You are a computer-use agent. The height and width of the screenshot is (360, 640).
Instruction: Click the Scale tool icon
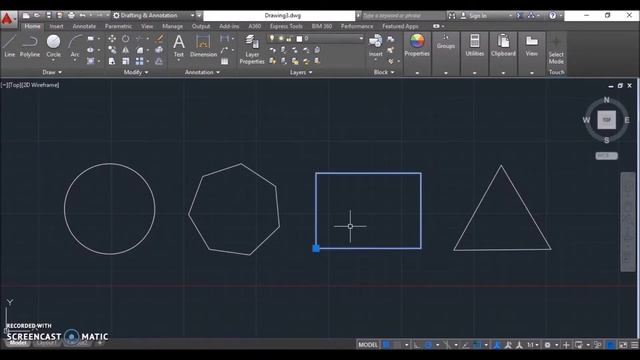126,61
